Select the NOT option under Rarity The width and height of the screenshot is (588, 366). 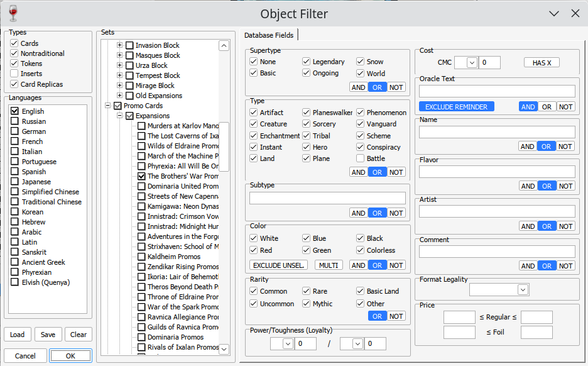point(396,316)
